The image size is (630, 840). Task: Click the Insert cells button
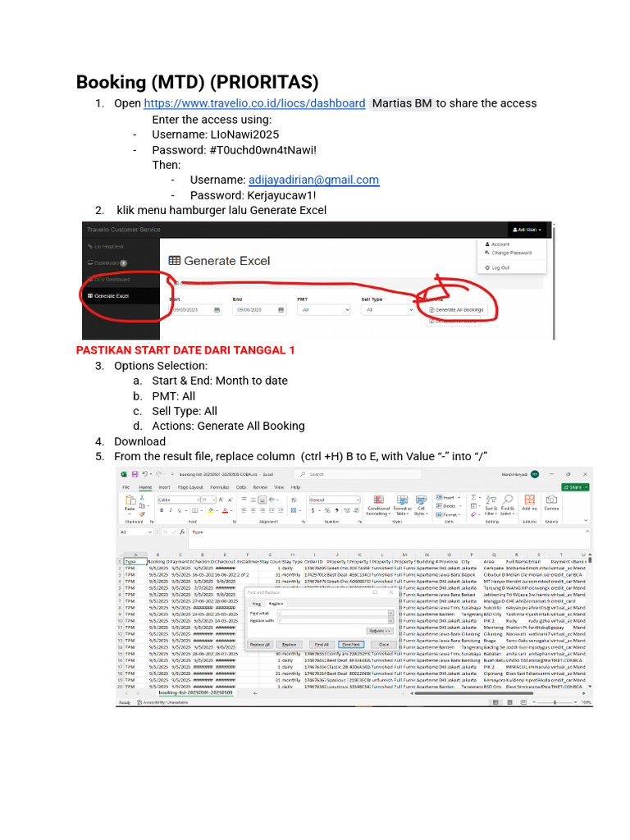pyautogui.click(x=448, y=498)
